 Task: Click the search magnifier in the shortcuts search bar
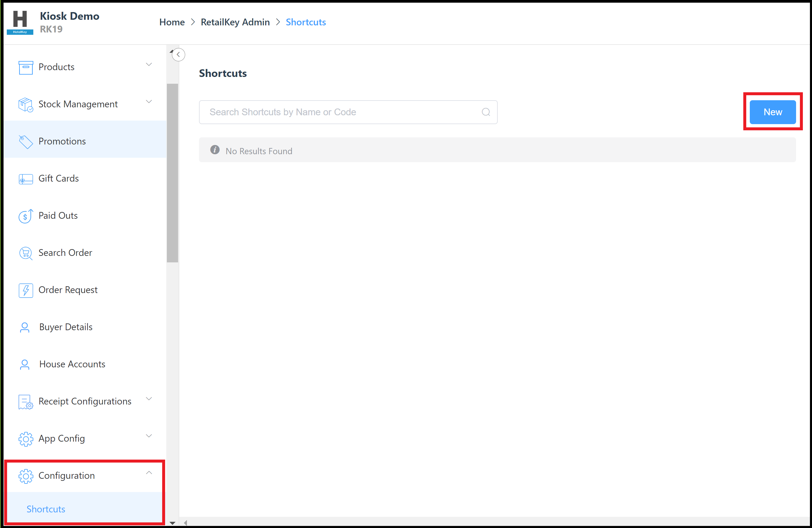pyautogui.click(x=486, y=112)
